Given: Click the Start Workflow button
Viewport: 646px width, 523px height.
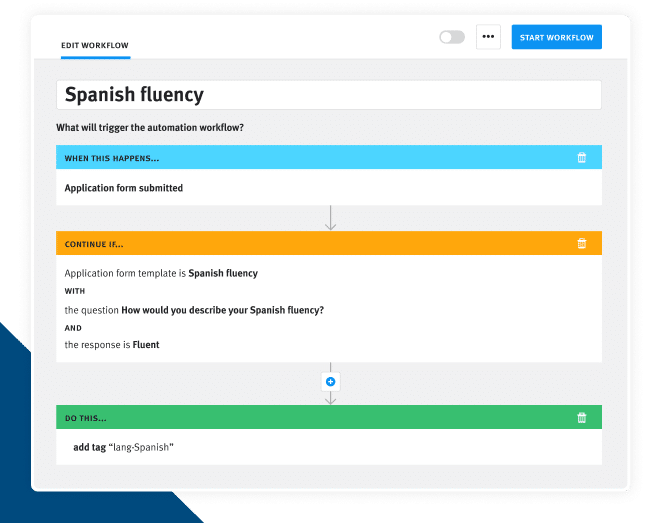Looking at the screenshot, I should (557, 37).
